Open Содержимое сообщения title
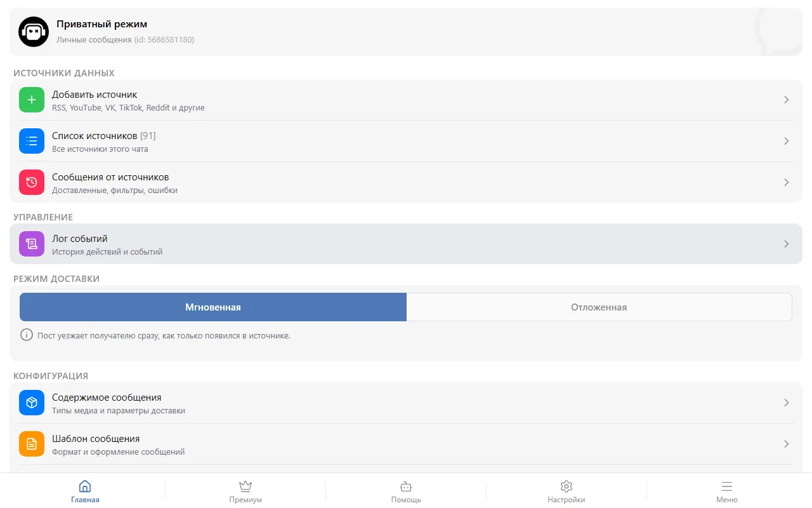This screenshot has width=812, height=508. click(x=107, y=398)
